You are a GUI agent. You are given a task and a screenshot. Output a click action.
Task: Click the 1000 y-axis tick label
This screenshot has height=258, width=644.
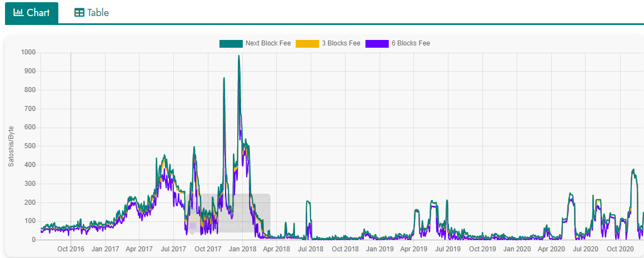28,53
